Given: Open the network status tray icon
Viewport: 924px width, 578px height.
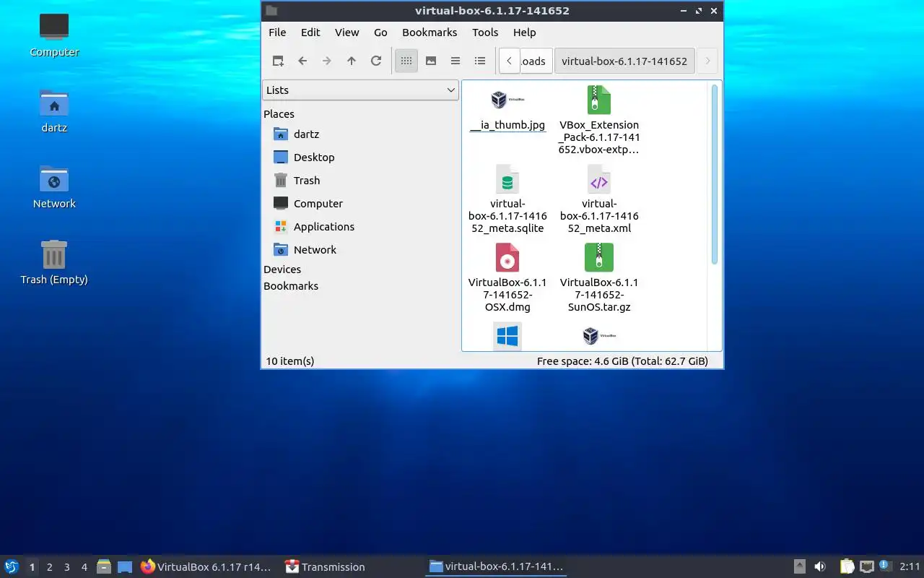Looking at the screenshot, I should 867,567.
